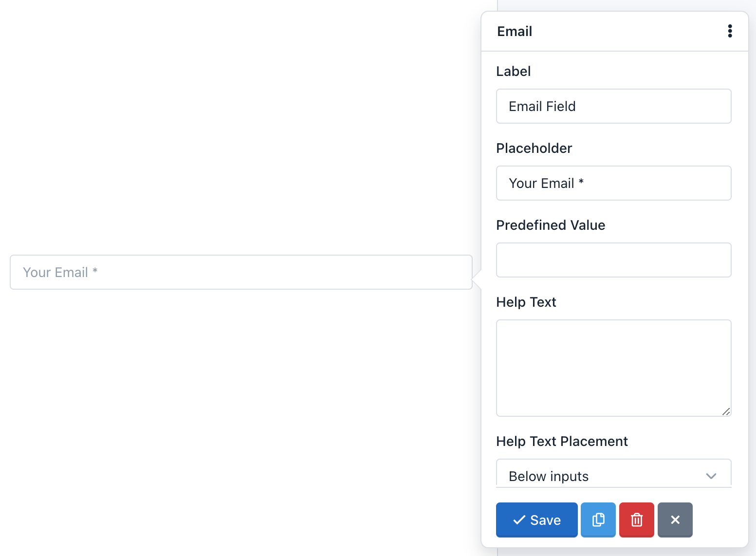Click the copy icon next to Save
Viewport: 756px width, 556px height.
click(x=598, y=519)
